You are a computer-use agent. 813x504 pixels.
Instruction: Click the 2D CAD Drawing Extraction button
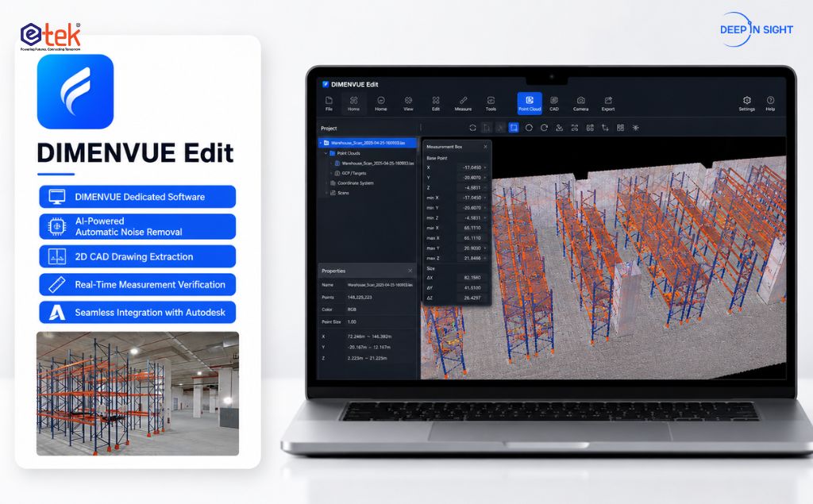(x=137, y=256)
